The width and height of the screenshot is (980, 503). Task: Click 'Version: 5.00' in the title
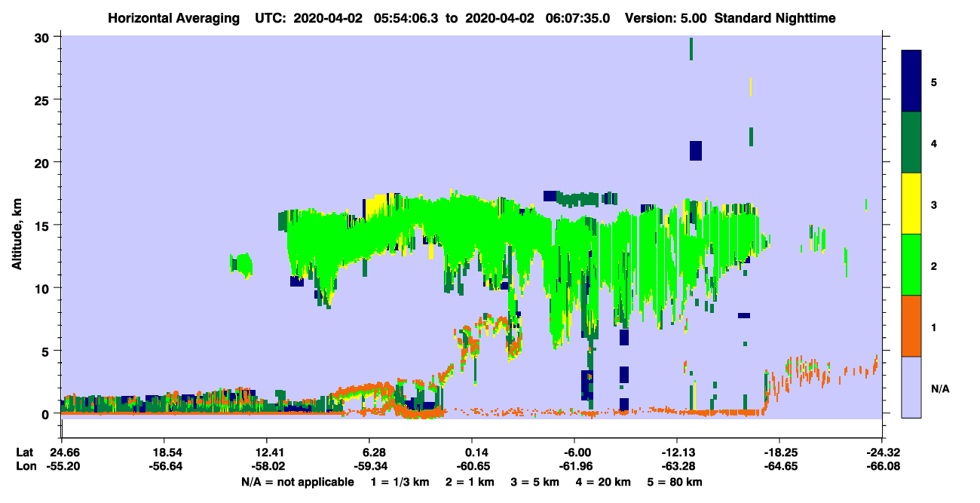click(x=665, y=17)
